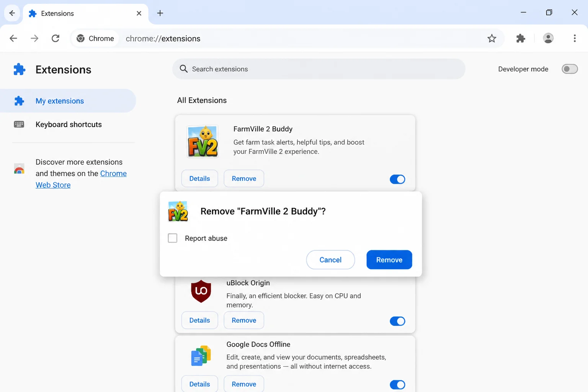Click the "Remove "FarmVille 2 Buddy"?" dialog title
The width and height of the screenshot is (588, 392).
[x=263, y=211]
